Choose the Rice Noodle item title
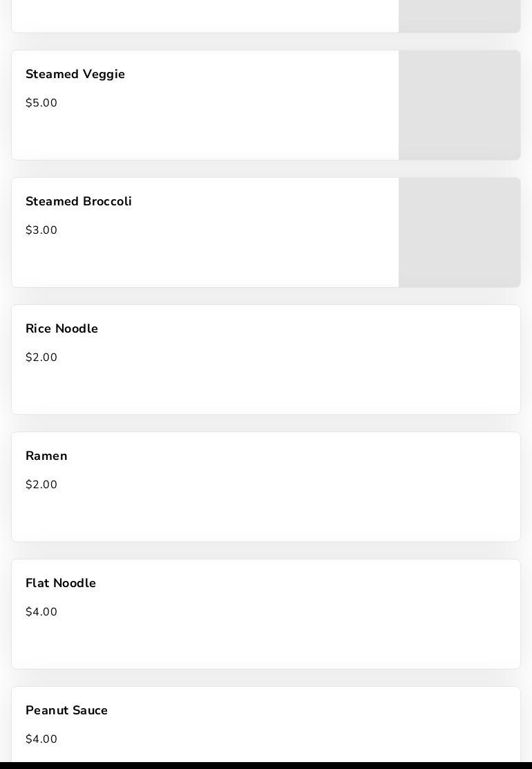Screen dimensions: 532x769 [61, 328]
